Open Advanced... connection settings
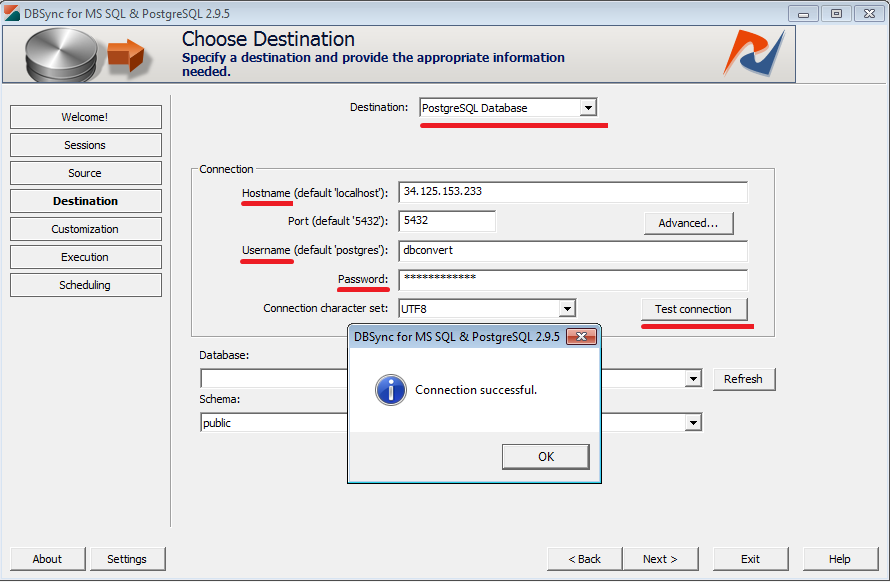This screenshot has width=890, height=582. click(689, 223)
